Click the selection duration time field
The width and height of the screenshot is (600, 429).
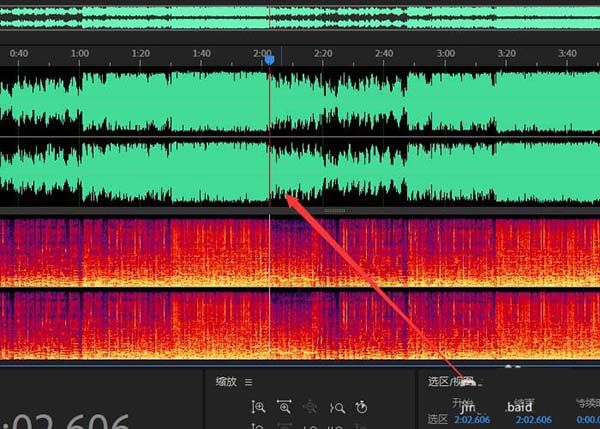pos(588,420)
